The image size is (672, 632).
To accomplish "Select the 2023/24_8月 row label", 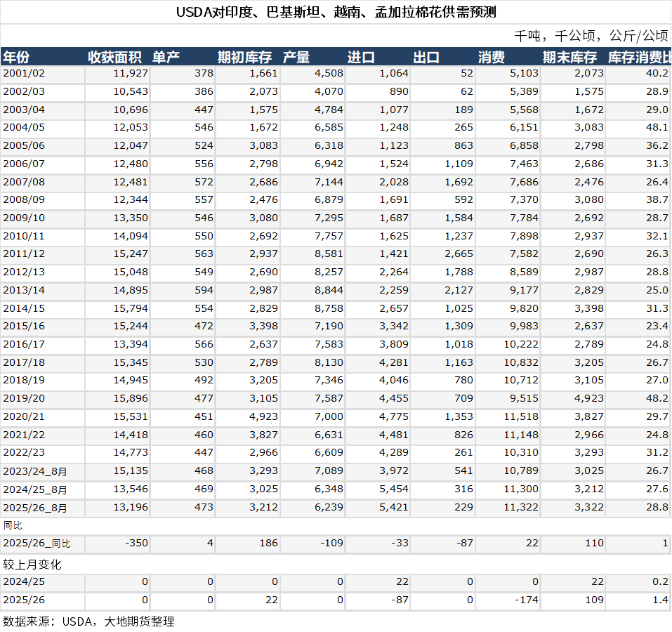I will tap(35, 471).
